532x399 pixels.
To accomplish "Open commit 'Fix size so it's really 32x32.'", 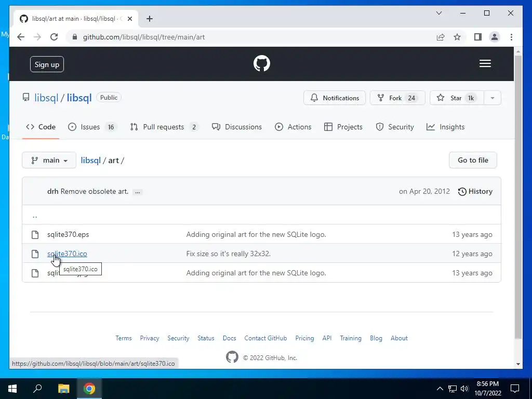I will coord(229,254).
